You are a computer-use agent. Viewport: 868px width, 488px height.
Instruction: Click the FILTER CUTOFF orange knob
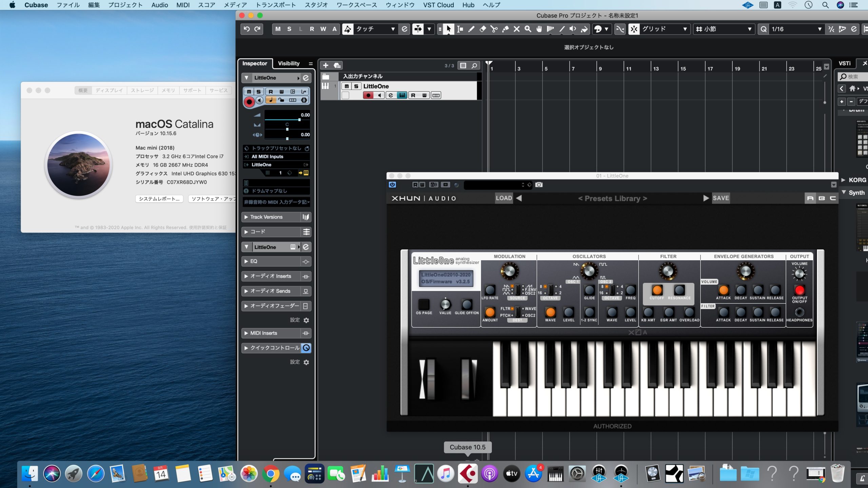point(657,290)
